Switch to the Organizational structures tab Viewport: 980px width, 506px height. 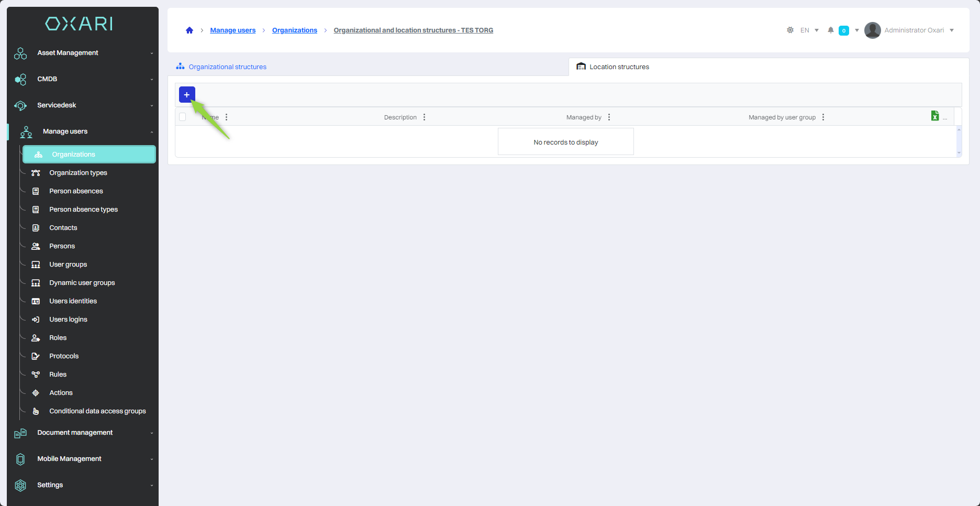pyautogui.click(x=227, y=67)
